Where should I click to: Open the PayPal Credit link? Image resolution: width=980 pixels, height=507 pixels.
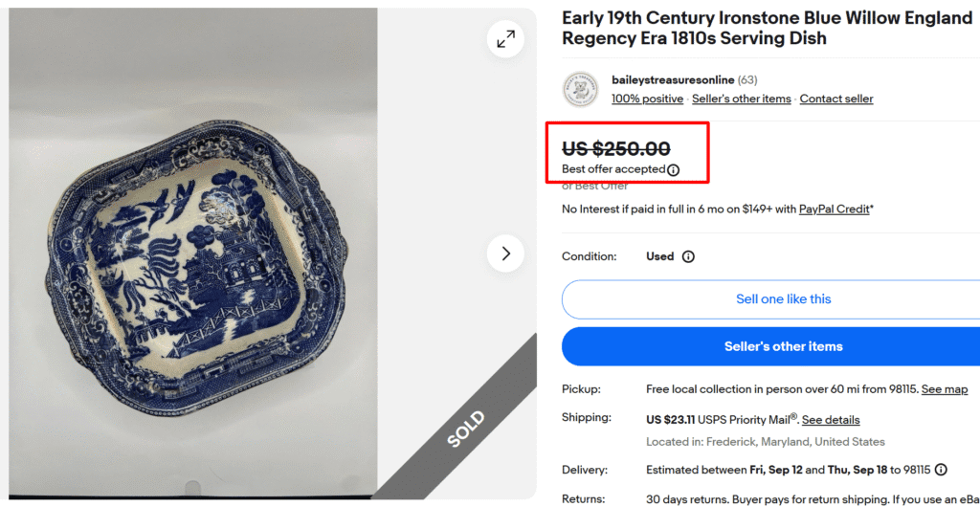coord(835,209)
